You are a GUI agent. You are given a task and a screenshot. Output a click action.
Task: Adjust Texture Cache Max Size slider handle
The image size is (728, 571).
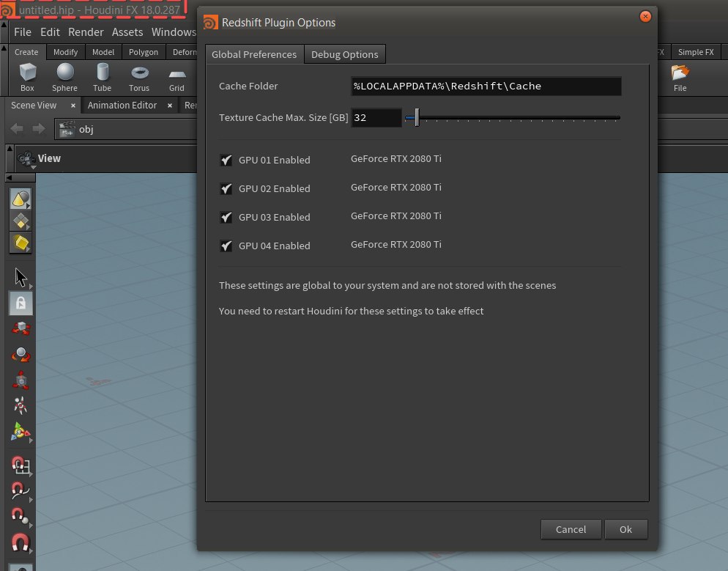(x=417, y=117)
